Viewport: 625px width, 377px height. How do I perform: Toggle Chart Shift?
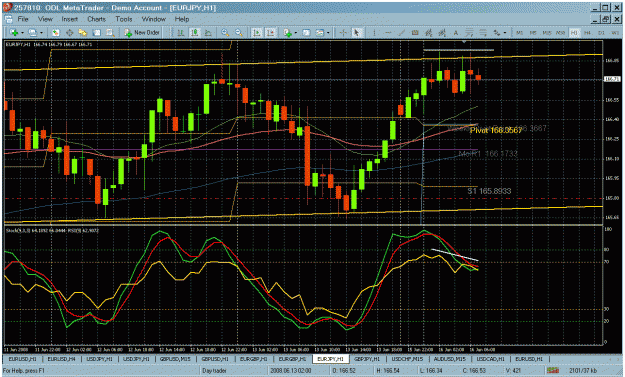(271, 33)
